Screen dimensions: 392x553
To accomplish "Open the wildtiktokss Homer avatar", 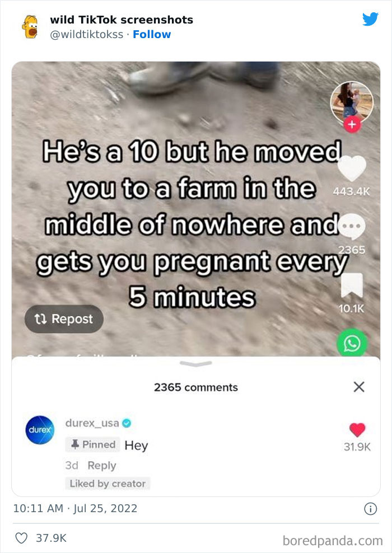I will [x=30, y=27].
